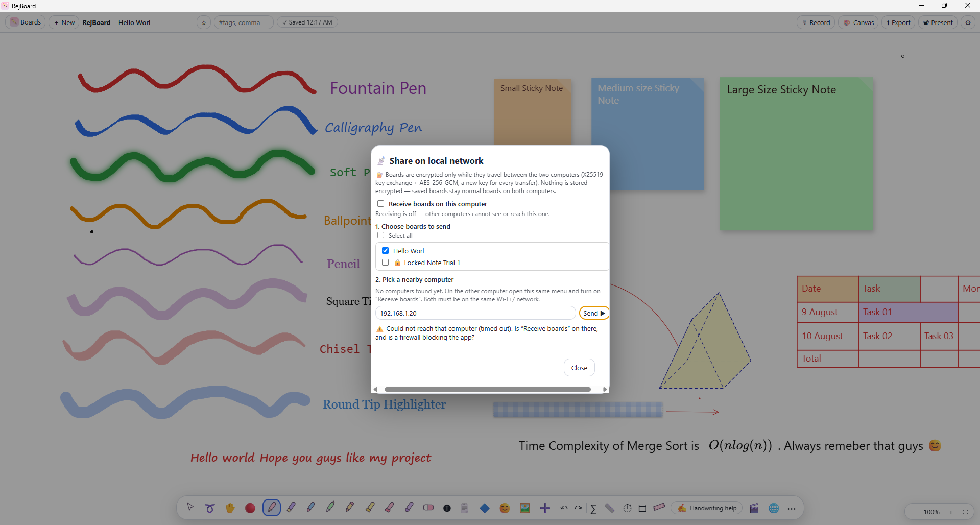Select the arrow pointer tool
The height and width of the screenshot is (525, 980).
190,508
